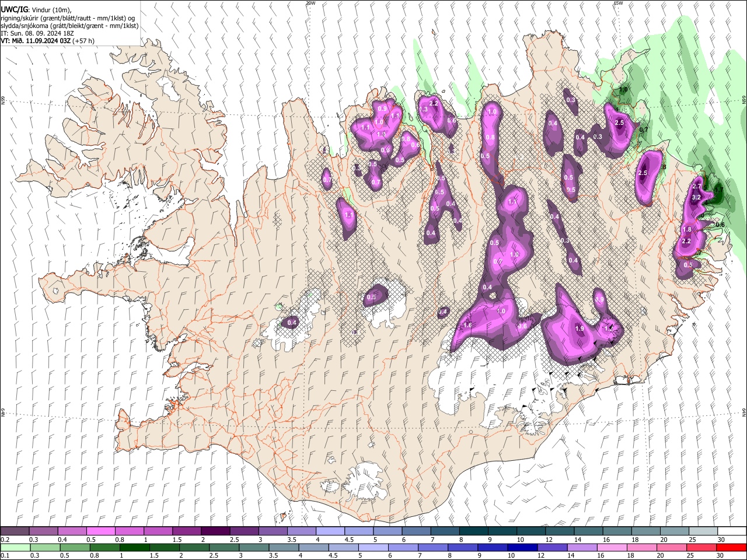Click the '1.3' snowfall value in the north
This screenshot has height=560, width=747.
coord(424,110)
